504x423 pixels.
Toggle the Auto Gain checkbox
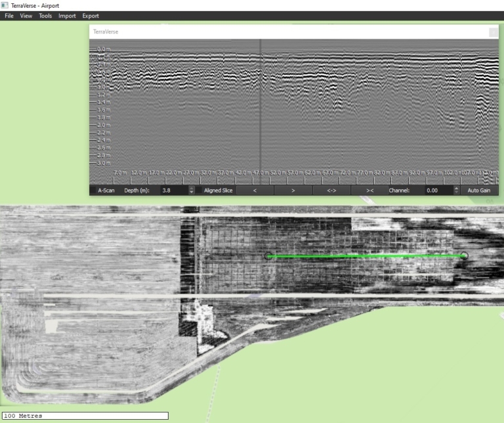(478, 190)
